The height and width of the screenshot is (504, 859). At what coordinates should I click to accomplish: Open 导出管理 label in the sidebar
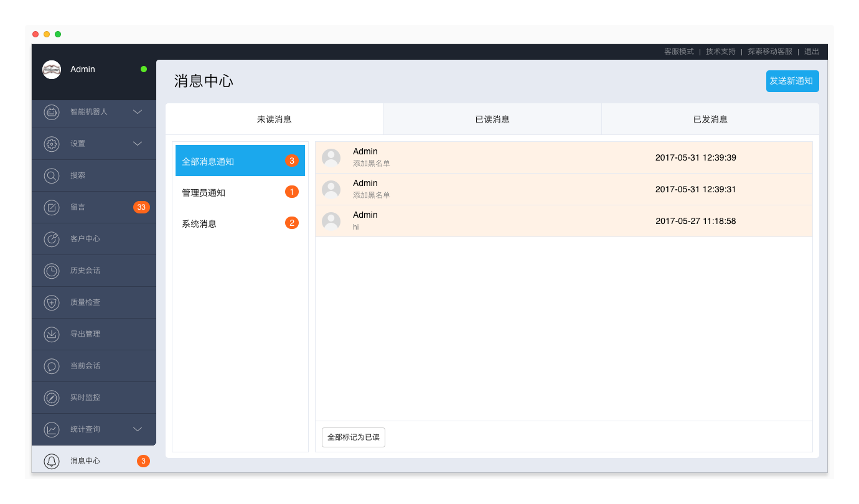tap(85, 334)
